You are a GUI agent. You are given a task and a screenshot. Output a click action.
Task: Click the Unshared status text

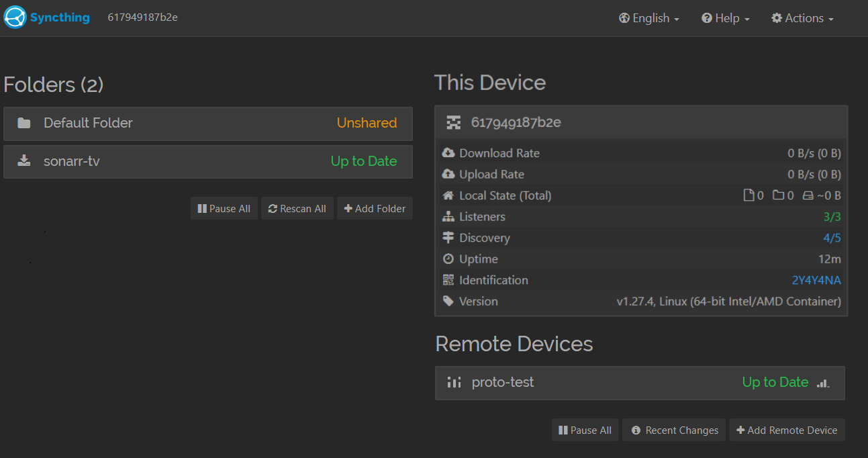(367, 123)
